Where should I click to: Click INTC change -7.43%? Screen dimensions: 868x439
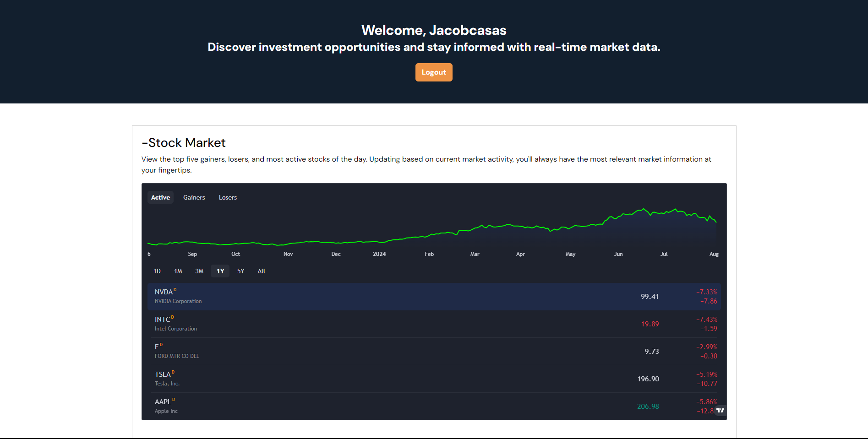(x=707, y=320)
